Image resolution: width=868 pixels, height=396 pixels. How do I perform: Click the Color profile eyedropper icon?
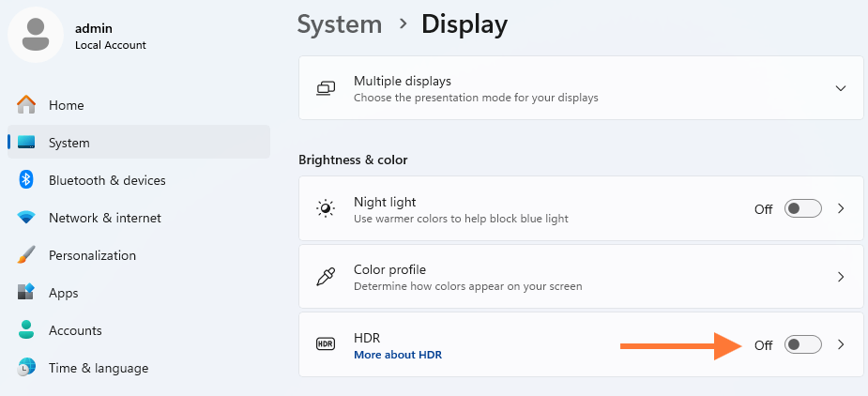click(x=326, y=277)
